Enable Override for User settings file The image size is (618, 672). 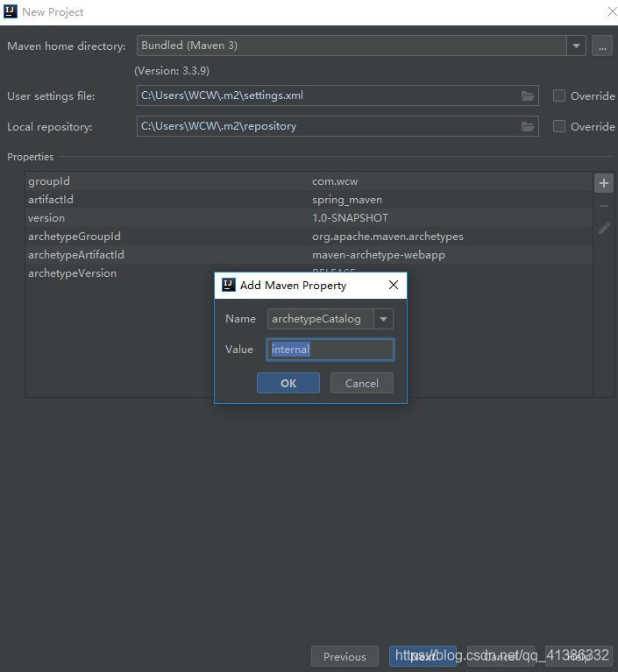pyautogui.click(x=558, y=95)
